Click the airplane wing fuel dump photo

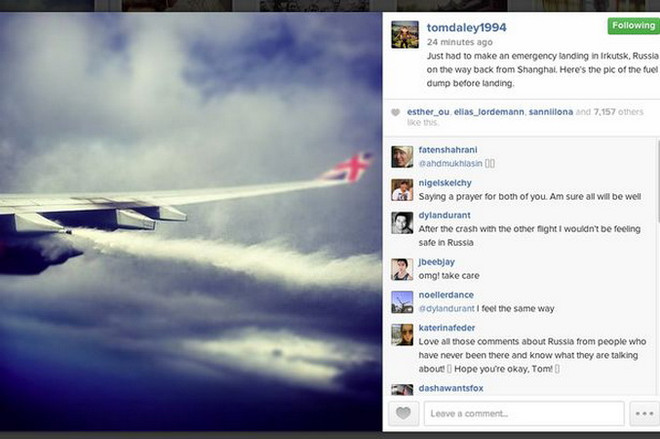(x=191, y=222)
